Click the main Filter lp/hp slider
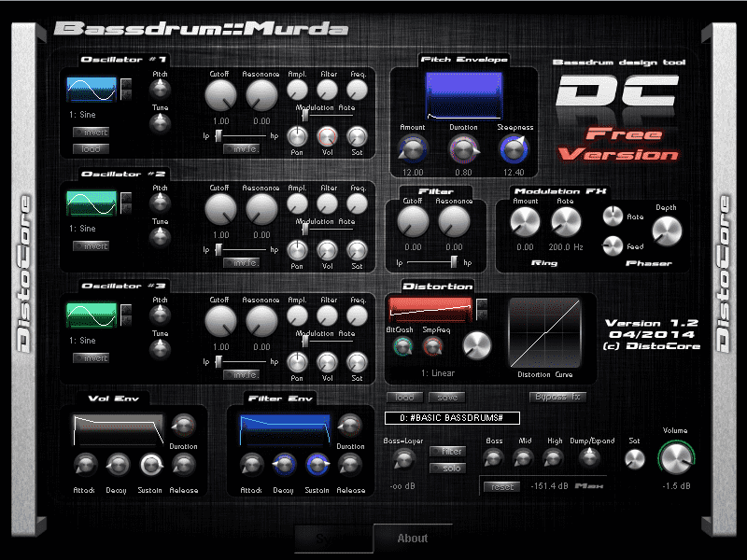 [x=432, y=262]
